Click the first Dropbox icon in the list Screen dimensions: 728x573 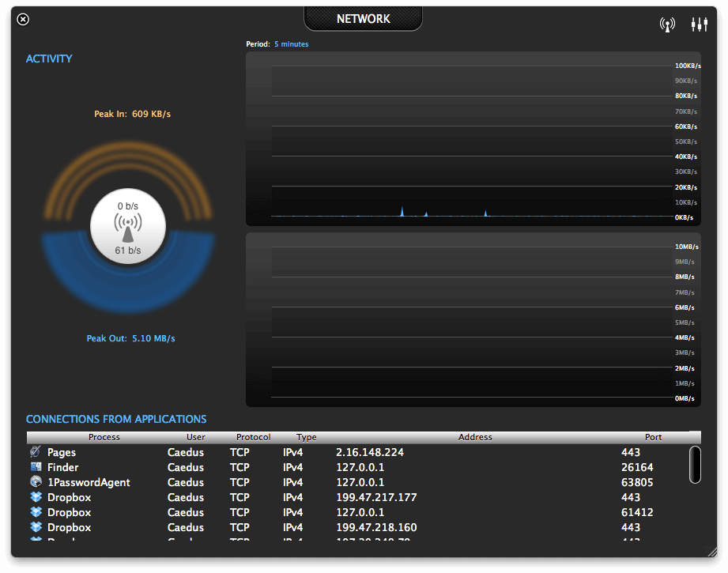[36, 497]
